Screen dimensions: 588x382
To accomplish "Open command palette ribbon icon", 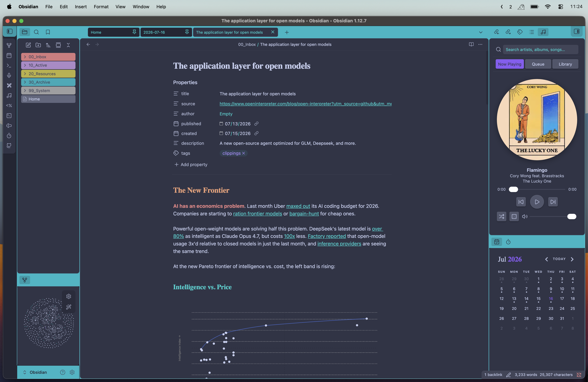I will 9,66.
